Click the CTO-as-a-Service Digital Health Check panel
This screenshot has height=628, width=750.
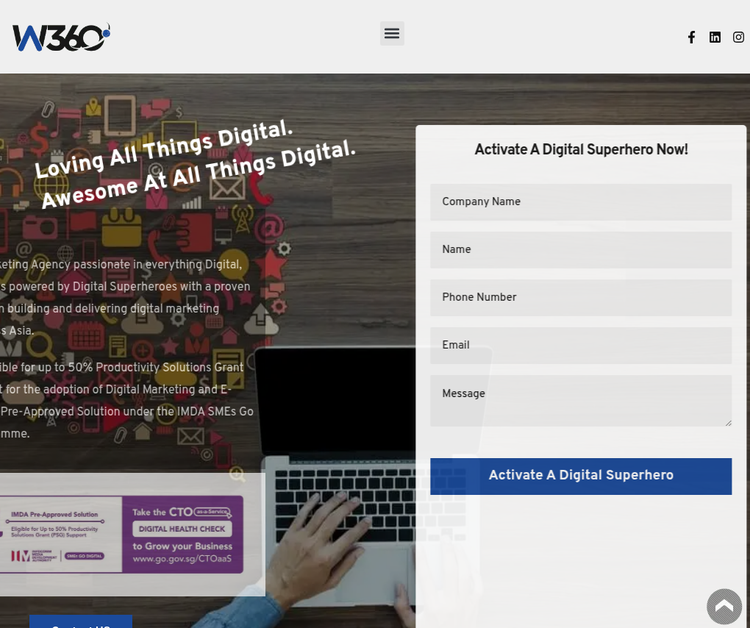click(x=182, y=534)
